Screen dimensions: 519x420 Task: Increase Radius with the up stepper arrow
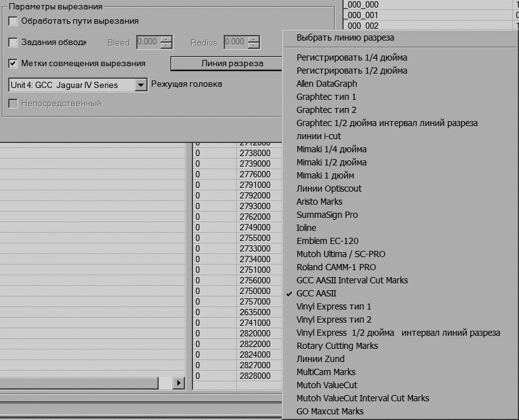[x=254, y=39]
